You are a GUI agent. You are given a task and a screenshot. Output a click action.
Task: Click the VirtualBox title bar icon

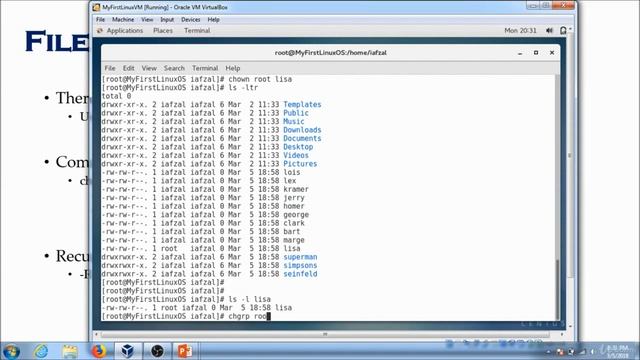point(96,7)
